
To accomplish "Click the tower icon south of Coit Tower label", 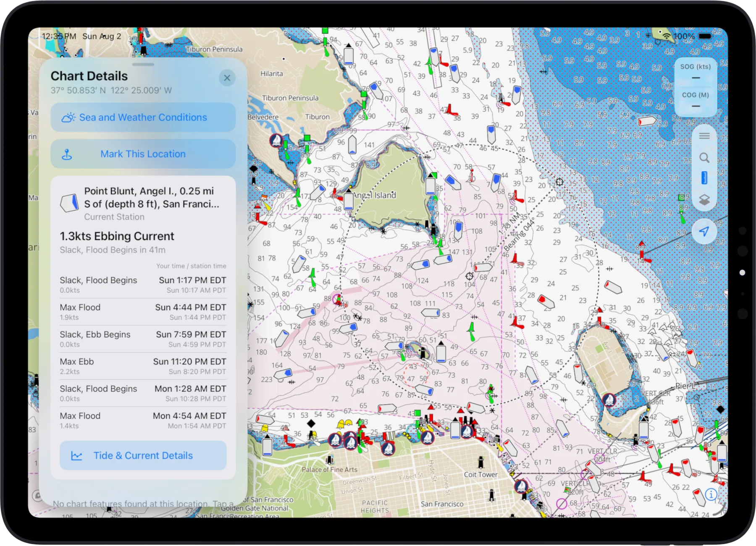I will (491, 495).
